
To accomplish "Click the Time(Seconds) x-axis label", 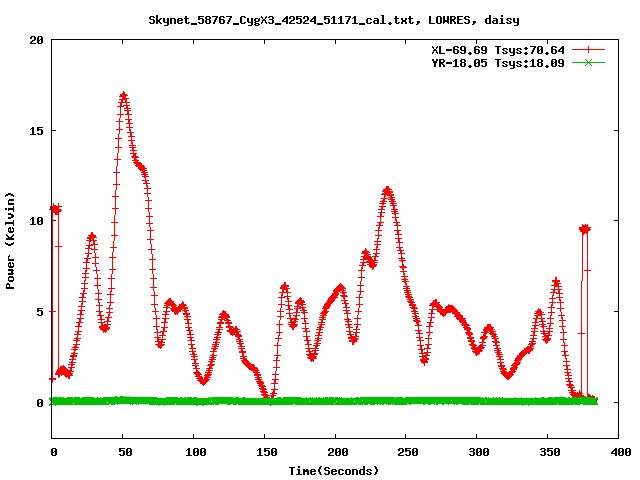I will [334, 471].
